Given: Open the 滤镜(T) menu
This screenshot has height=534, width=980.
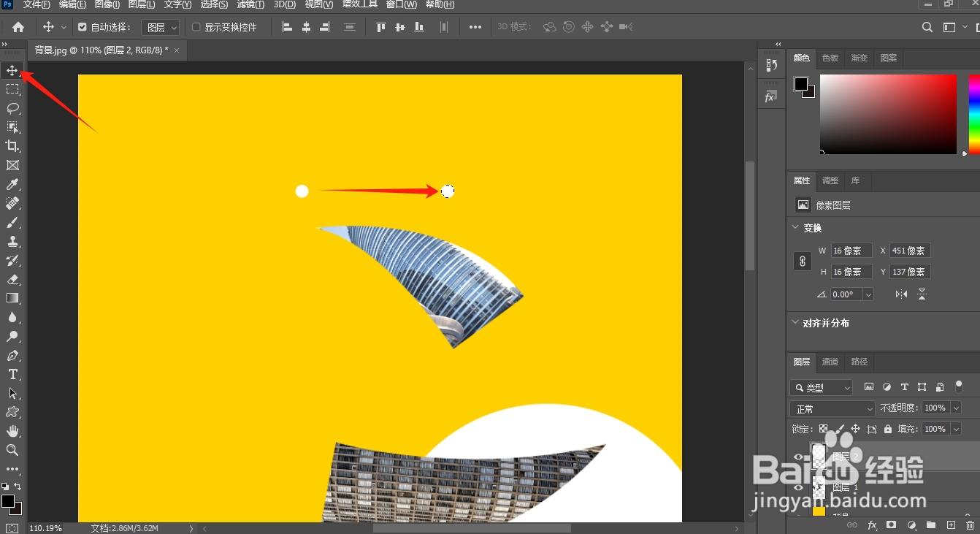Looking at the screenshot, I should (x=250, y=4).
